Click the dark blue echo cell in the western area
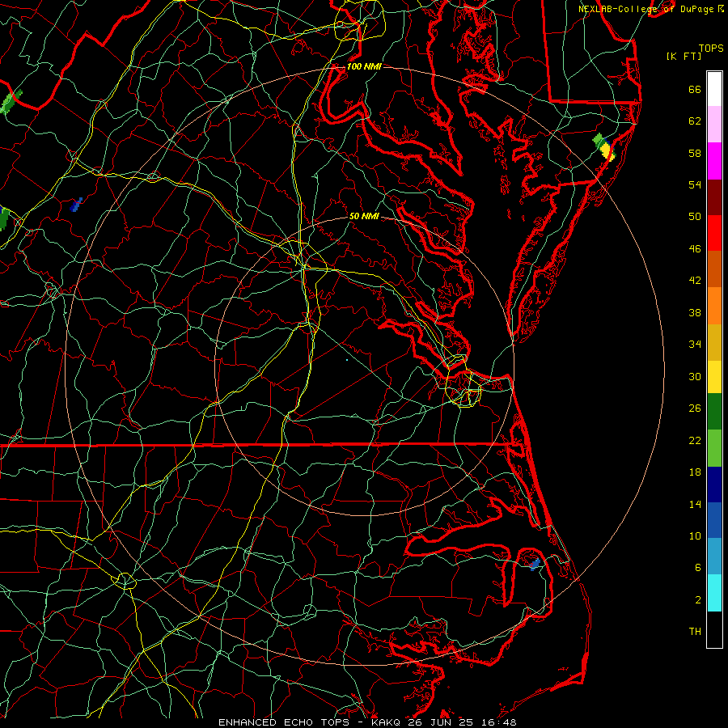Image resolution: width=728 pixels, height=728 pixels. 76,205
